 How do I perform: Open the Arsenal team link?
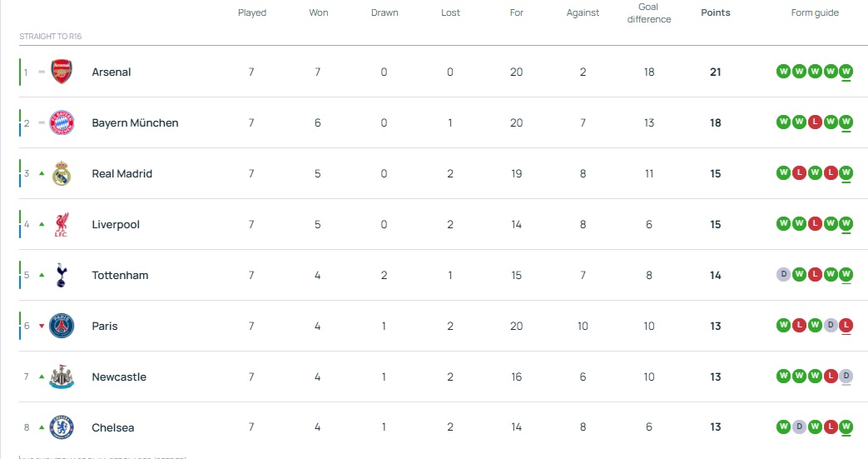tap(112, 72)
